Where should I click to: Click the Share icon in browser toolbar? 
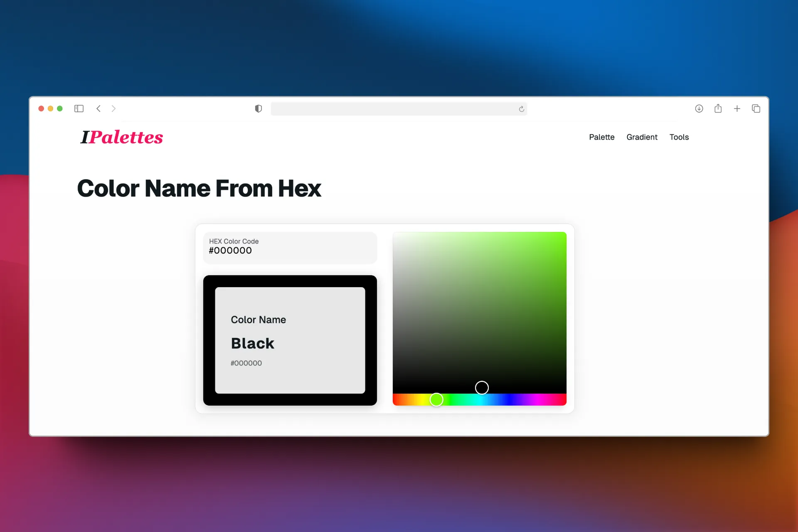pyautogui.click(x=718, y=108)
